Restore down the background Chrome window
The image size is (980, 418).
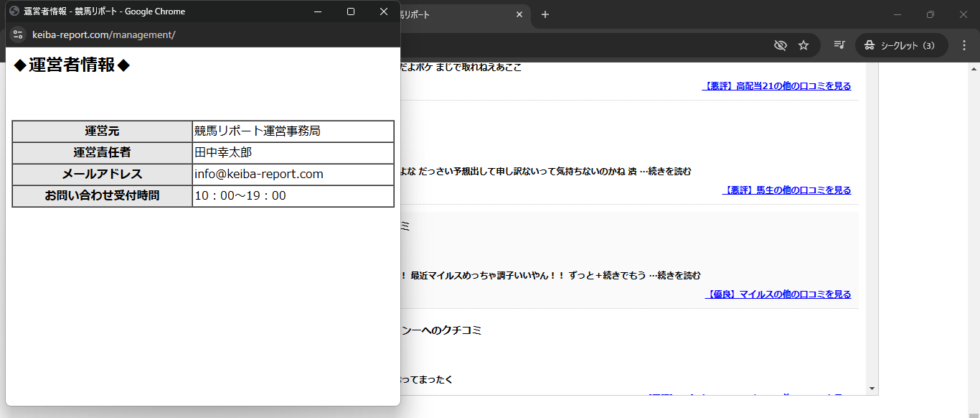pyautogui.click(x=930, y=14)
